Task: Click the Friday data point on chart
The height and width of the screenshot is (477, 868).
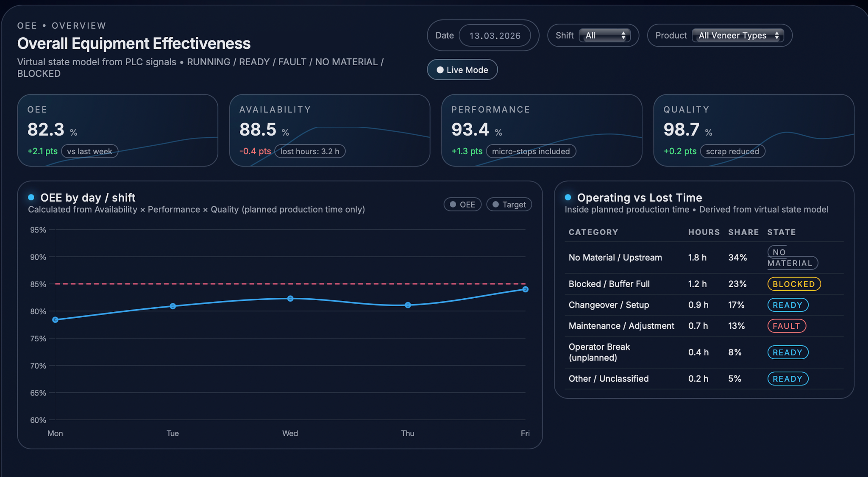Action: tap(525, 289)
